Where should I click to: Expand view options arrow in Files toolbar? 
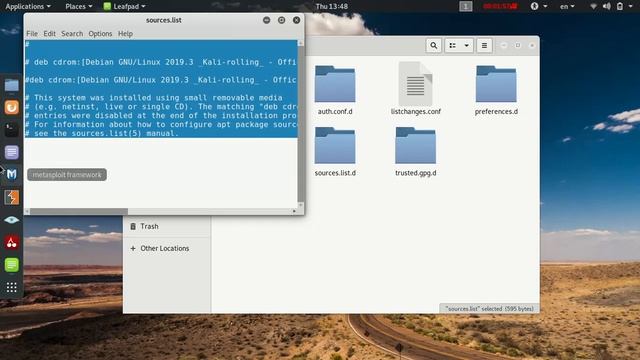[467, 45]
